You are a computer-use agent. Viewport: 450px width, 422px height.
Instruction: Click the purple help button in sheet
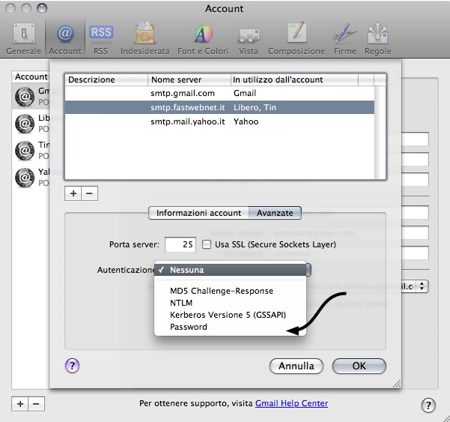[x=72, y=366]
